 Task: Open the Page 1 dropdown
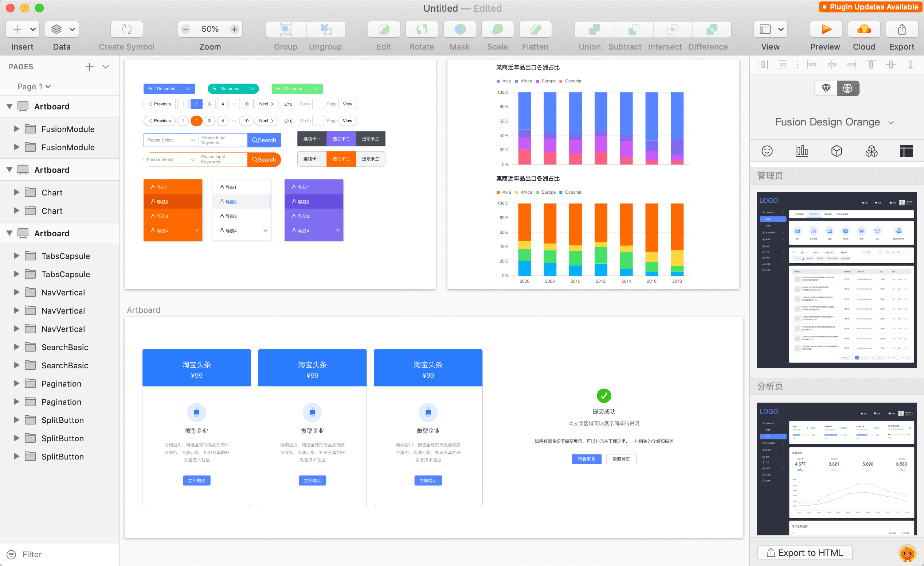[x=34, y=87]
